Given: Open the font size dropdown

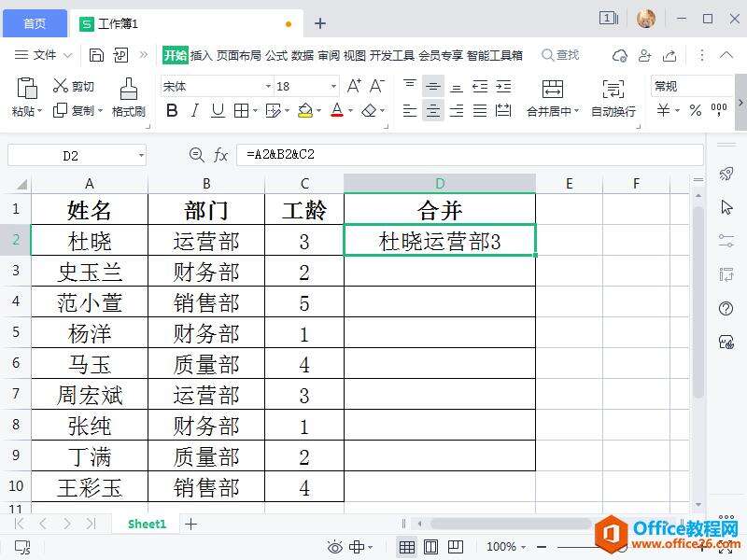Looking at the screenshot, I should 333,86.
